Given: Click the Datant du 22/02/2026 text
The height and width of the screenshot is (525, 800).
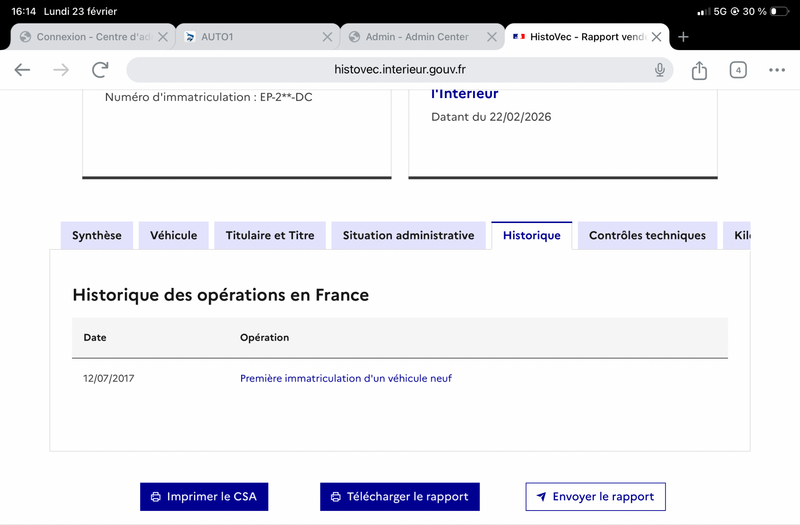Looking at the screenshot, I should (x=491, y=117).
